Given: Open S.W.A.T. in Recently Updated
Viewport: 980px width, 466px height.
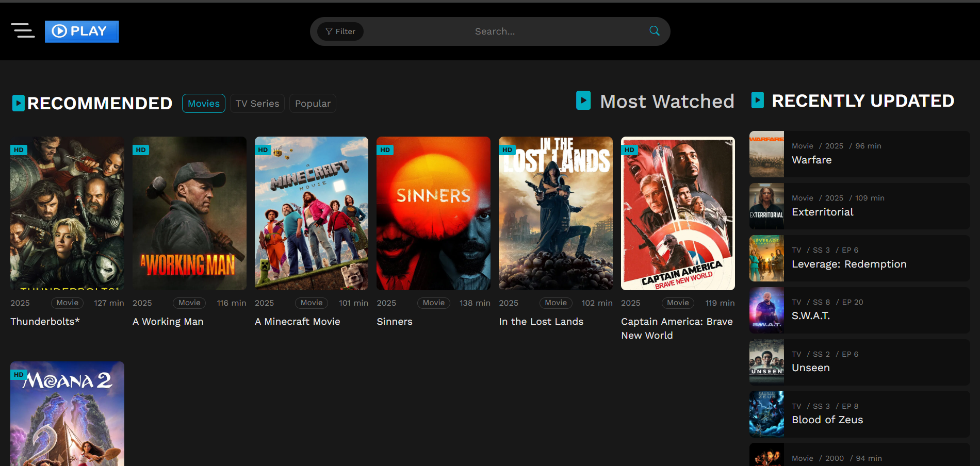Looking at the screenshot, I should pyautogui.click(x=859, y=310).
